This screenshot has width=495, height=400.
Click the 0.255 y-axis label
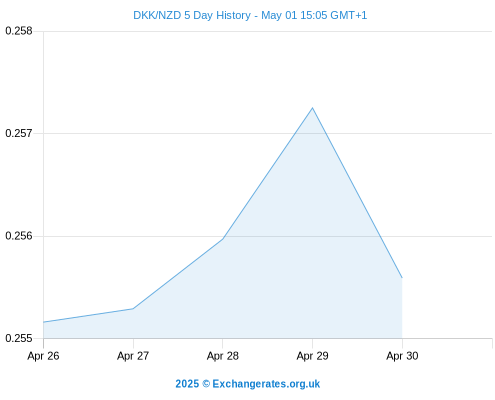click(x=19, y=338)
